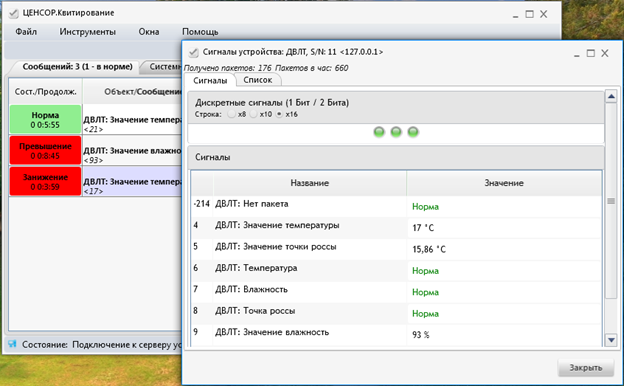Viewport: 624px width, 386px height.
Task: Open the Окна menu
Action: 149,32
